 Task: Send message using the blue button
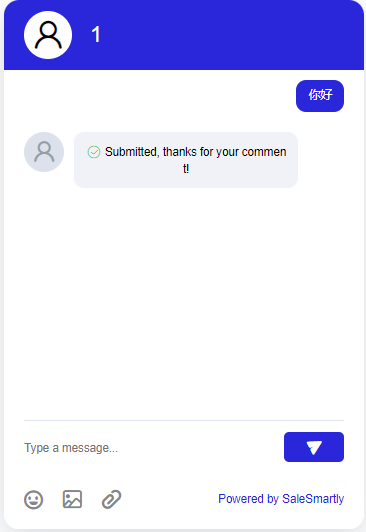(x=314, y=447)
